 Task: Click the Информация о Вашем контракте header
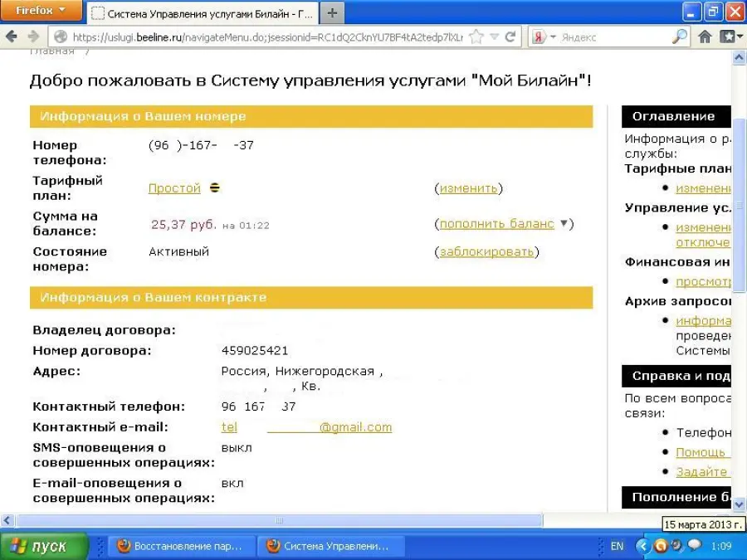pyautogui.click(x=311, y=298)
